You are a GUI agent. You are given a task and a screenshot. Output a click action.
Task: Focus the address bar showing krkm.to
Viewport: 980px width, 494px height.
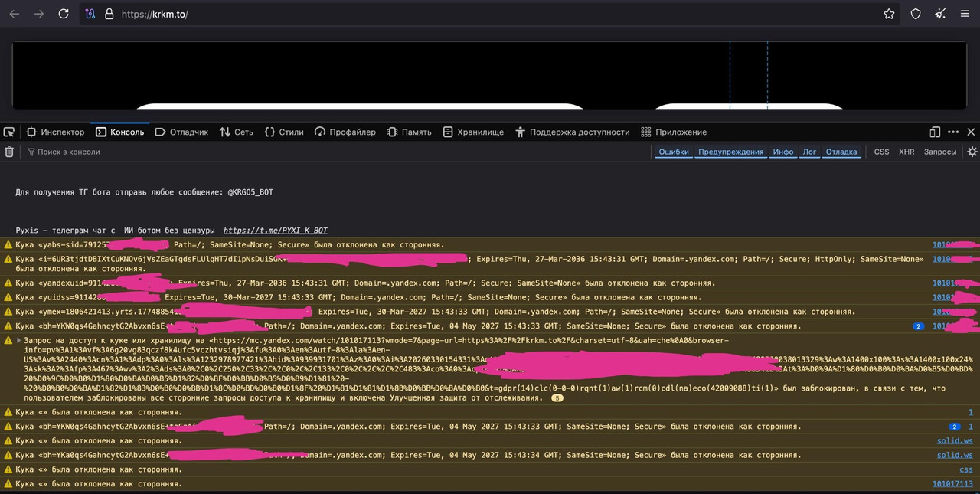click(x=490, y=14)
